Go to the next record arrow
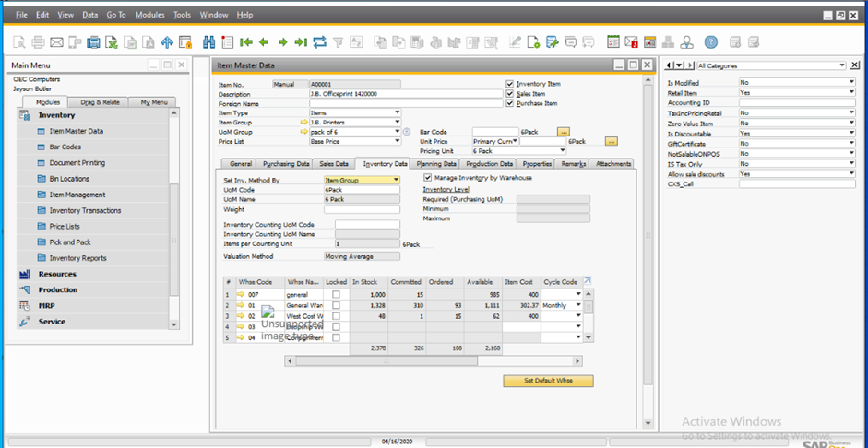This screenshot has height=448, width=868. [x=282, y=42]
